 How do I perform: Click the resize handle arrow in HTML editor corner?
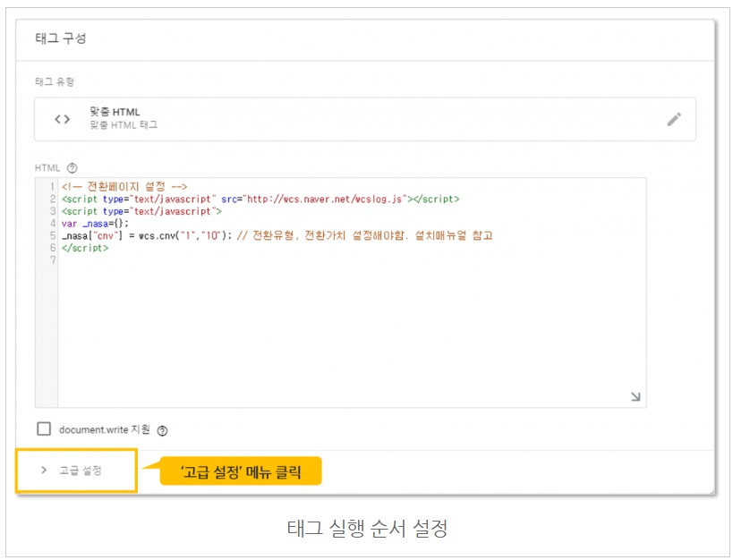635,396
